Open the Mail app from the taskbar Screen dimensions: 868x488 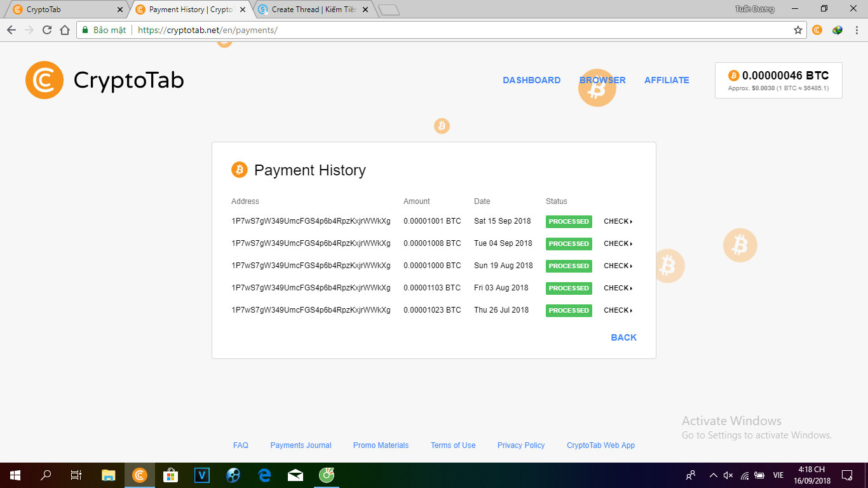295,475
